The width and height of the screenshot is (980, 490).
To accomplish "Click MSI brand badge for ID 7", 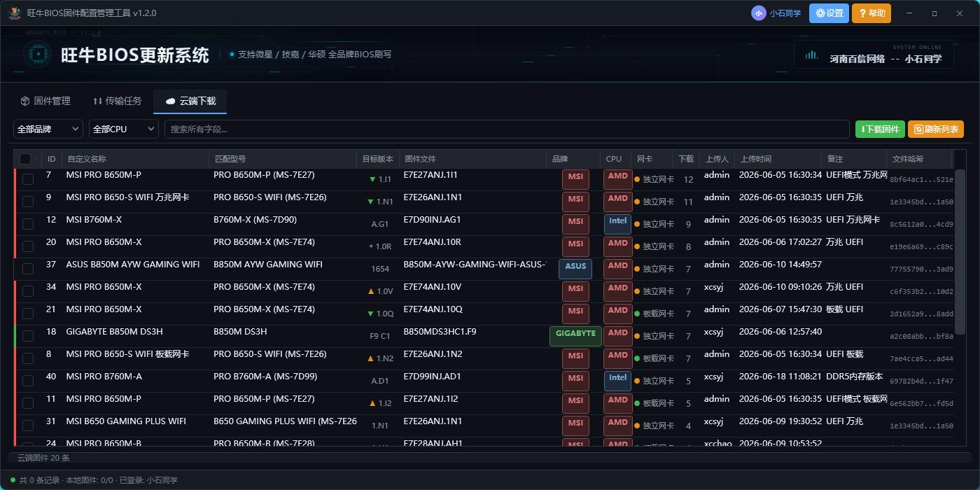I will (x=575, y=179).
